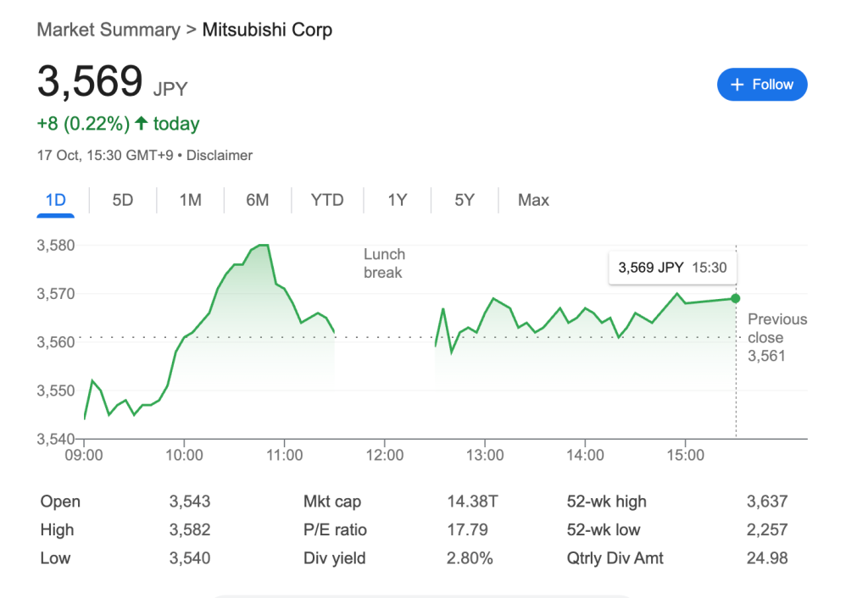Open the Disclaimer link

tap(220, 156)
